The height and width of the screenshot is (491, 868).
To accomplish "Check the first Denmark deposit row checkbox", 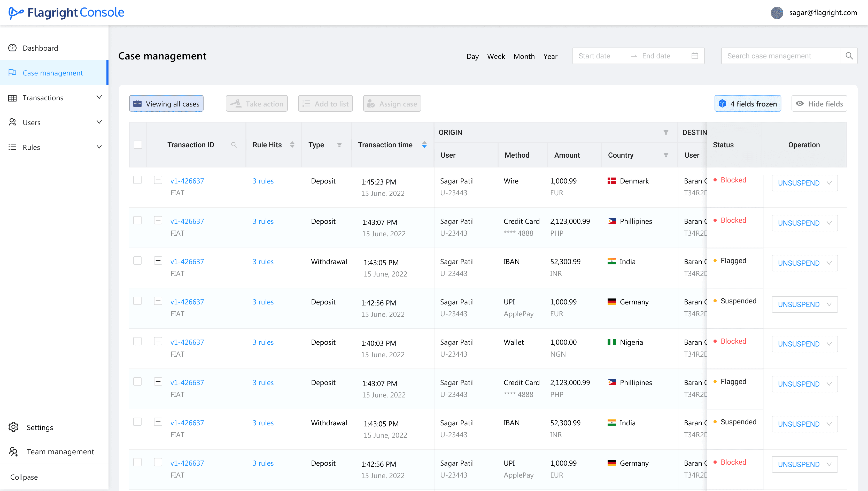I will pyautogui.click(x=137, y=180).
